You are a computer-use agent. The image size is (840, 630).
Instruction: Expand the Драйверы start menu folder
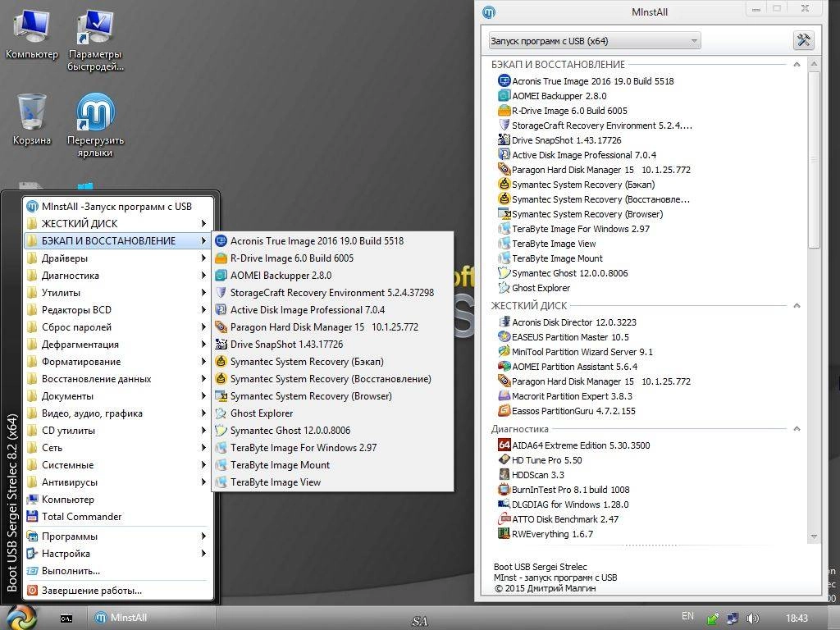(117, 258)
